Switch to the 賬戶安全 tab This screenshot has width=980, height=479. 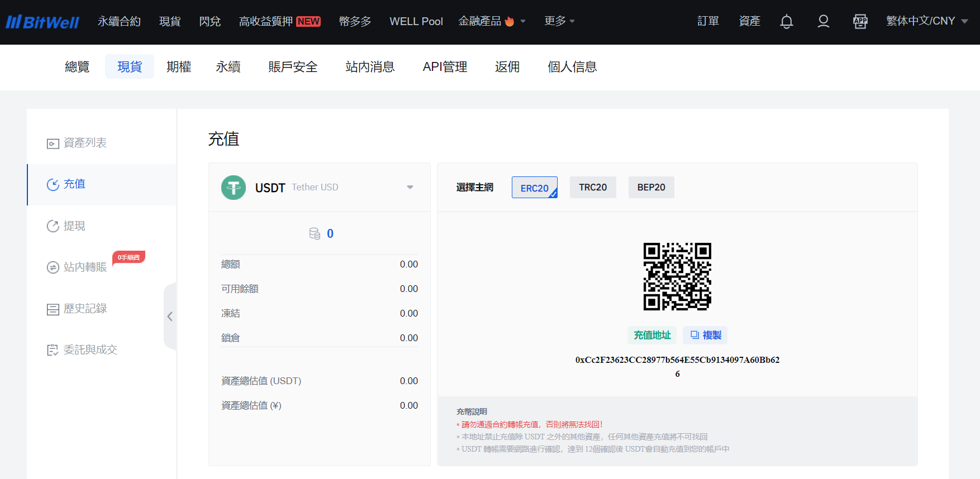tap(293, 67)
